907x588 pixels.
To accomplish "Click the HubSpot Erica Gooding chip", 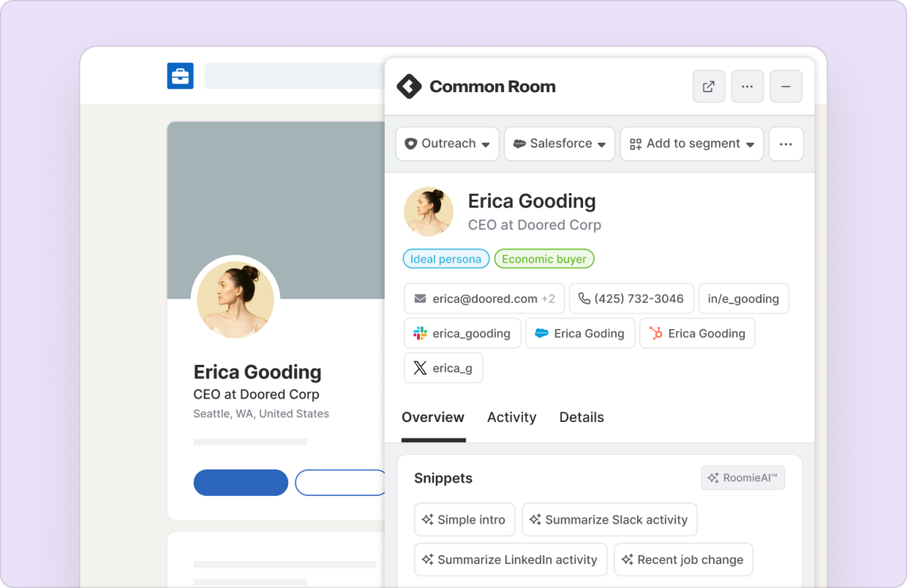I will (697, 334).
